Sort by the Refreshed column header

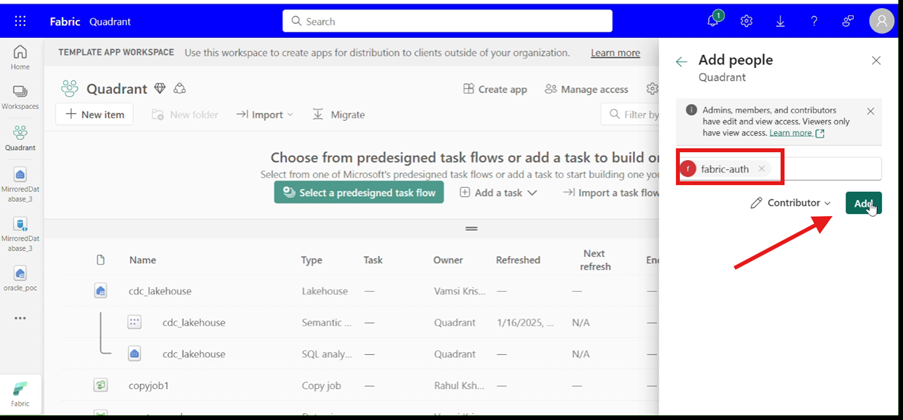(x=518, y=260)
